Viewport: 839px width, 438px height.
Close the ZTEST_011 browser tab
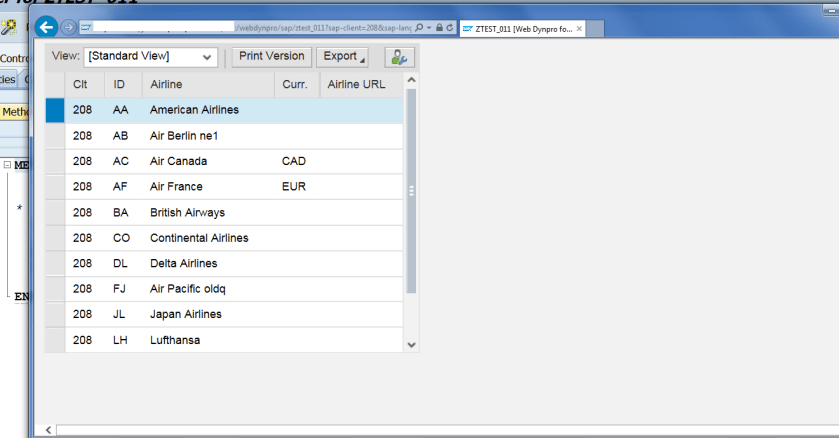pyautogui.click(x=579, y=29)
